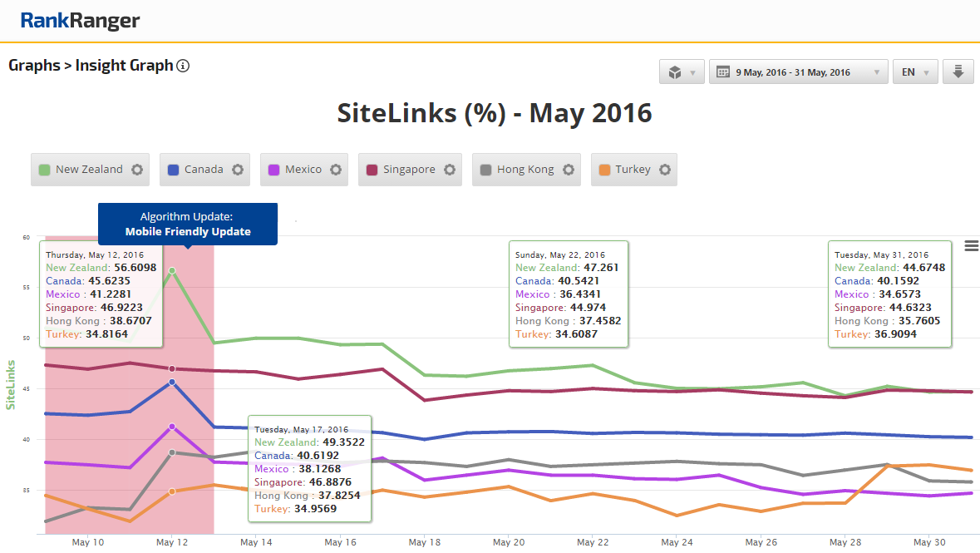Click Hong Kong gray color swatch

(485, 170)
